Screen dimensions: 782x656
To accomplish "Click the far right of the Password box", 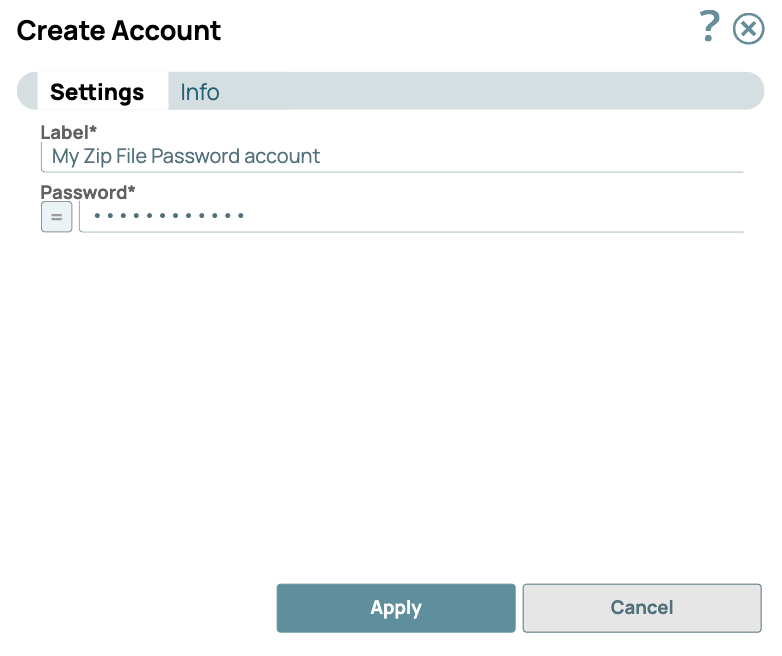I will pos(725,217).
